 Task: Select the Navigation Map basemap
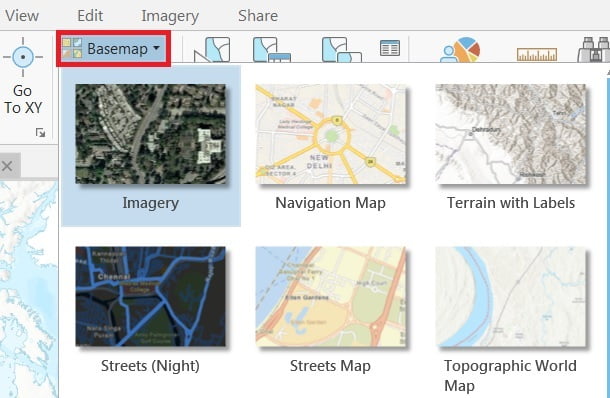331,146
